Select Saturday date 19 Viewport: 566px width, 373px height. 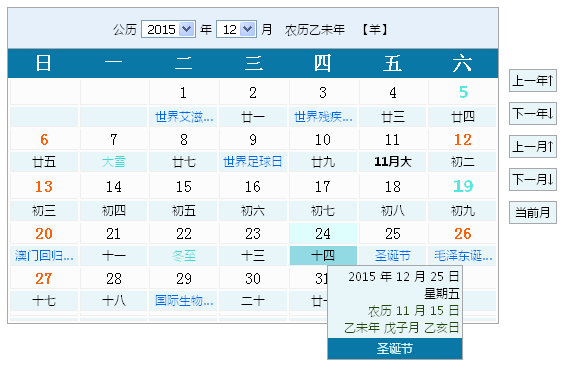tap(463, 186)
